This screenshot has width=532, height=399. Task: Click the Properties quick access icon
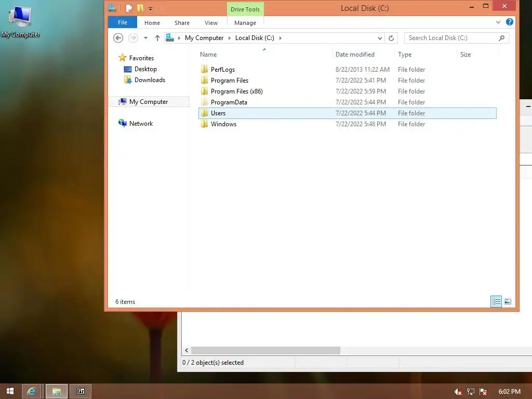pyautogui.click(x=129, y=8)
